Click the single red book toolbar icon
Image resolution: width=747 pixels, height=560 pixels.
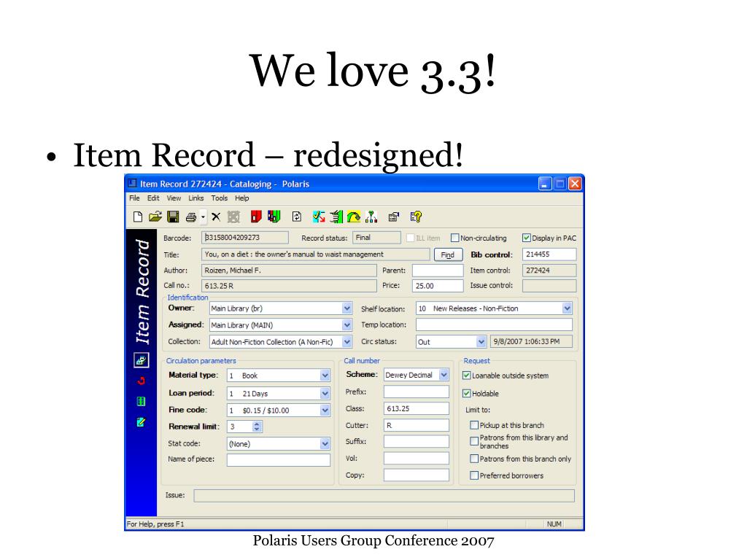click(x=256, y=217)
